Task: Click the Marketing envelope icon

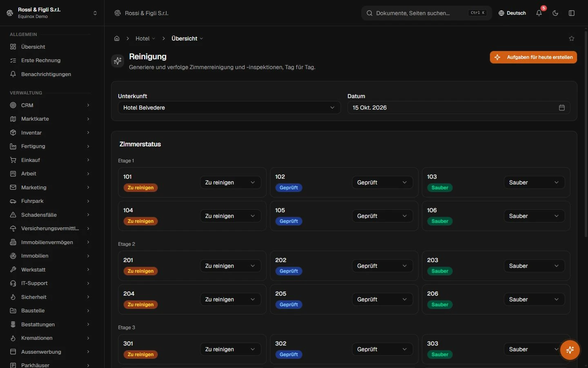Action: point(13,187)
